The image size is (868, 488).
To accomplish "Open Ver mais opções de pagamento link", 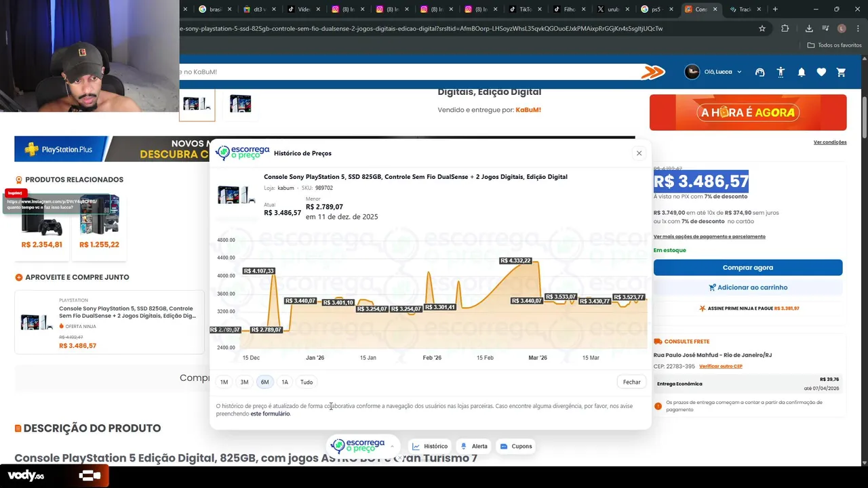I will pos(709,237).
